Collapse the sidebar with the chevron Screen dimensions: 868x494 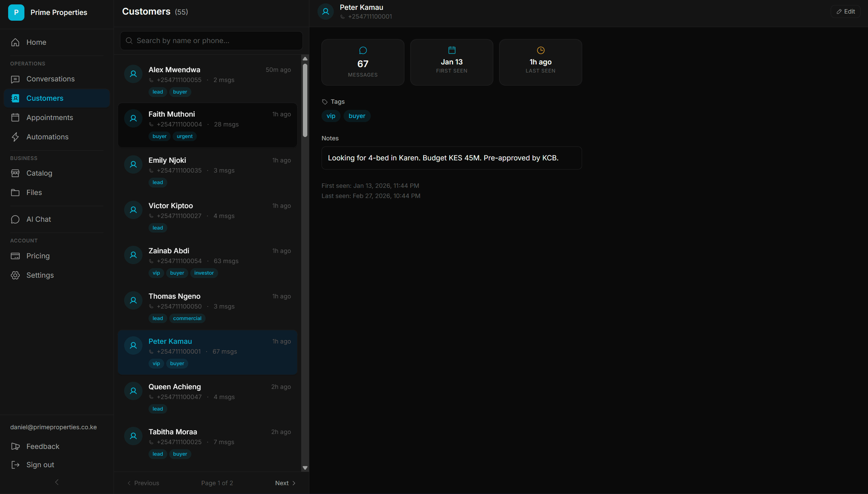[x=57, y=482]
